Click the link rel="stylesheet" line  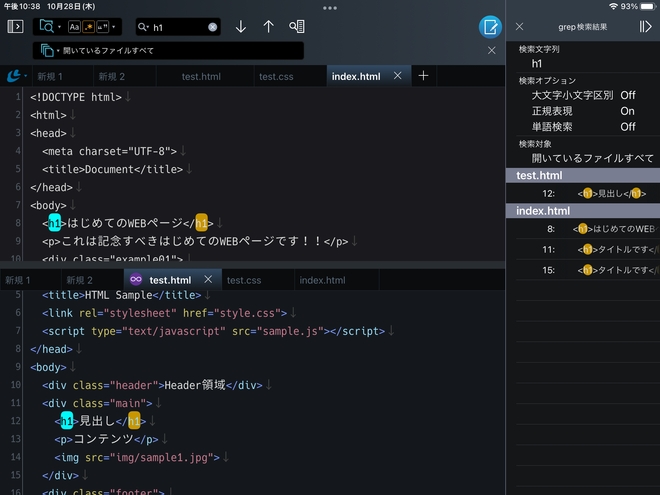tap(165, 313)
